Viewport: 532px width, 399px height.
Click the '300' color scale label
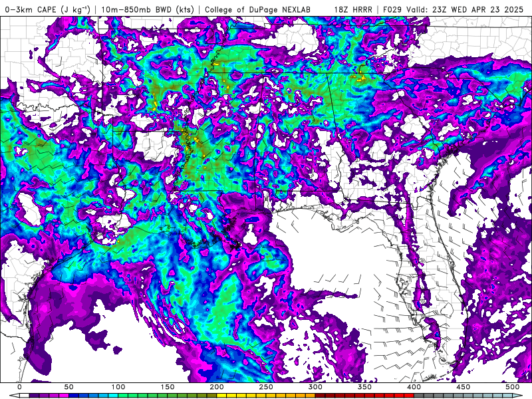315,387
